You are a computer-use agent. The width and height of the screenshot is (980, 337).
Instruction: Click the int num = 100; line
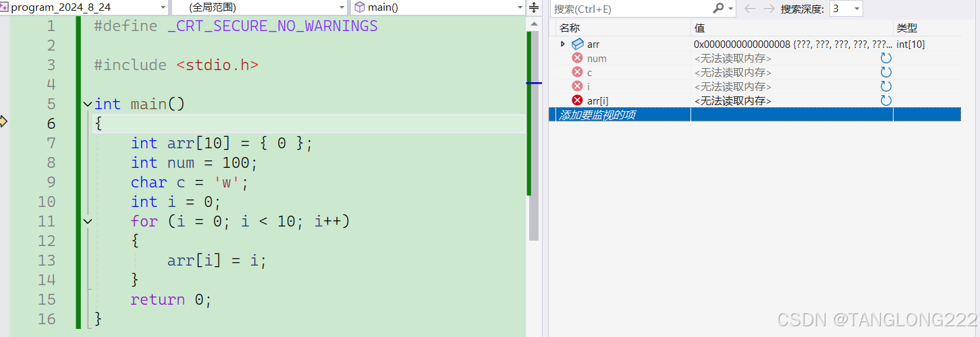[x=194, y=163]
